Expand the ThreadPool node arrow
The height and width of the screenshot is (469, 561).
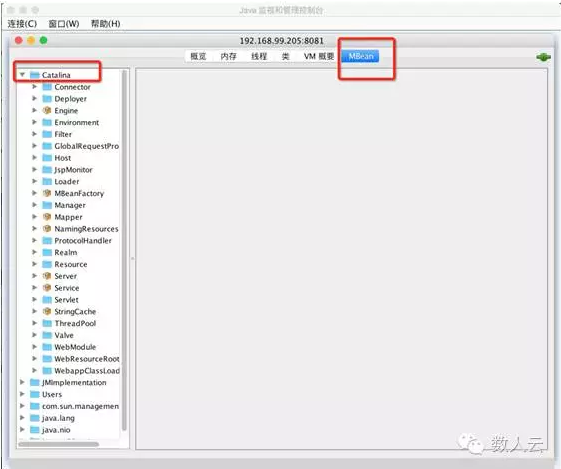click(35, 323)
